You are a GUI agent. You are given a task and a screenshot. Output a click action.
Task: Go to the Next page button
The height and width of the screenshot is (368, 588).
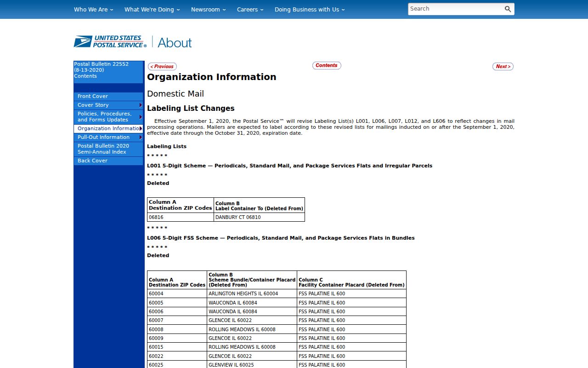[x=503, y=66]
